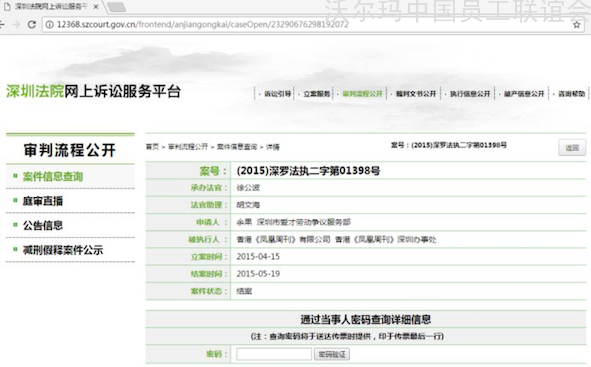This screenshot has width=591, height=367.
Task: Click the 审判流程公开 sidebar heading
Action: pos(70,150)
